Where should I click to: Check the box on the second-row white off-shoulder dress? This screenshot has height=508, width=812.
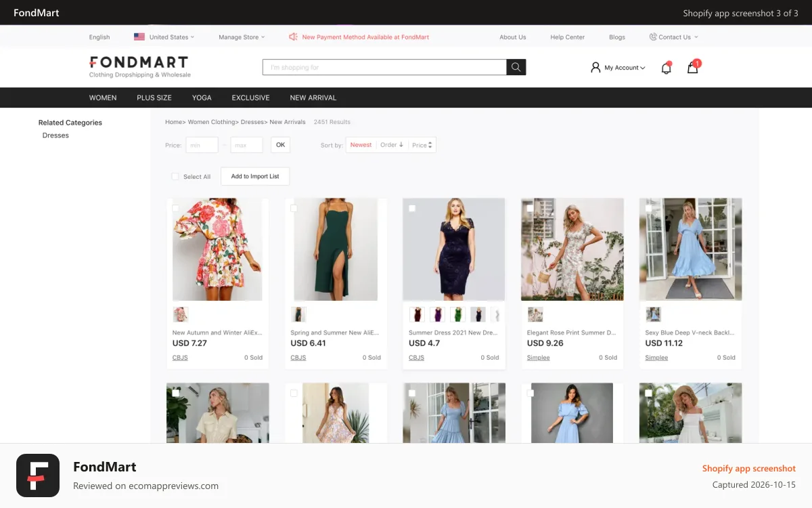[x=648, y=393]
